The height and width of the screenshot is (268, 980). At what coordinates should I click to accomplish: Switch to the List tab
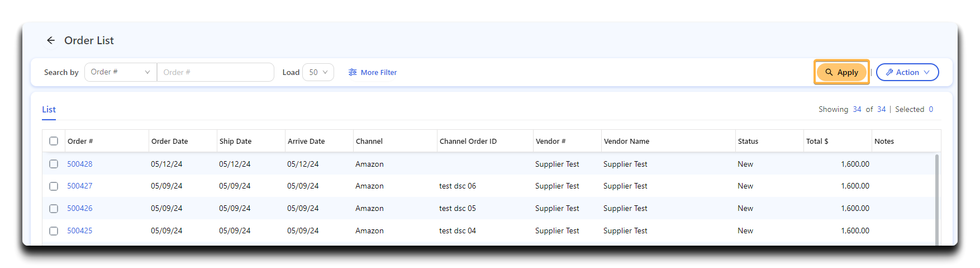pos(49,110)
